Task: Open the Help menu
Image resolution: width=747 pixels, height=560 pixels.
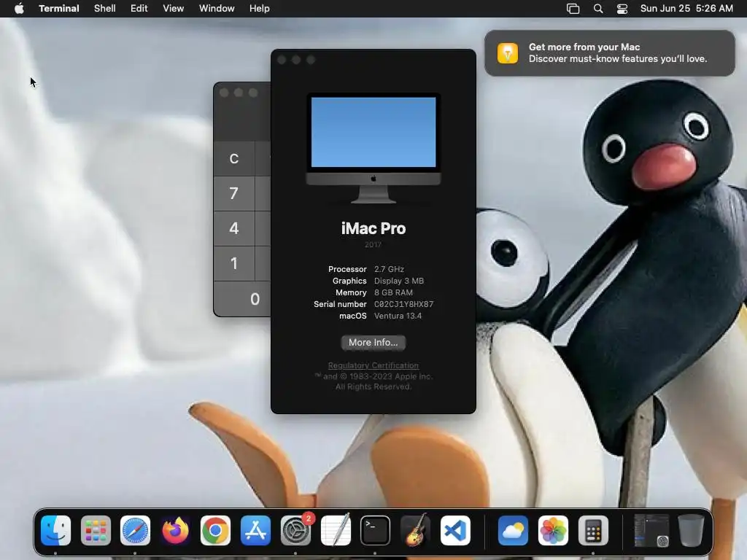Action: coord(260,9)
